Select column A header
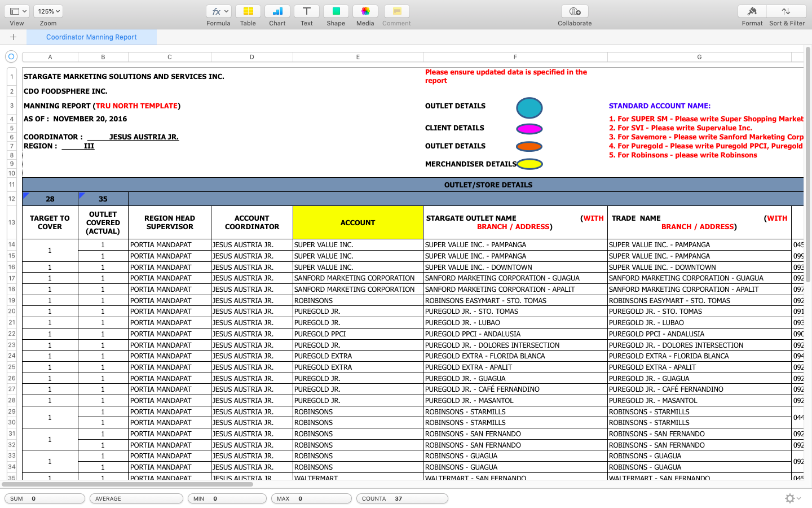 click(x=50, y=57)
